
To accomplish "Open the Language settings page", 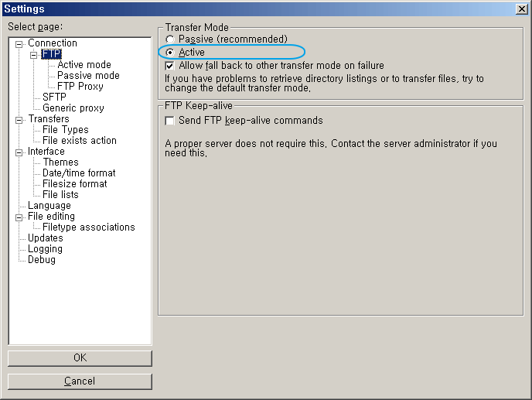I will click(49, 206).
